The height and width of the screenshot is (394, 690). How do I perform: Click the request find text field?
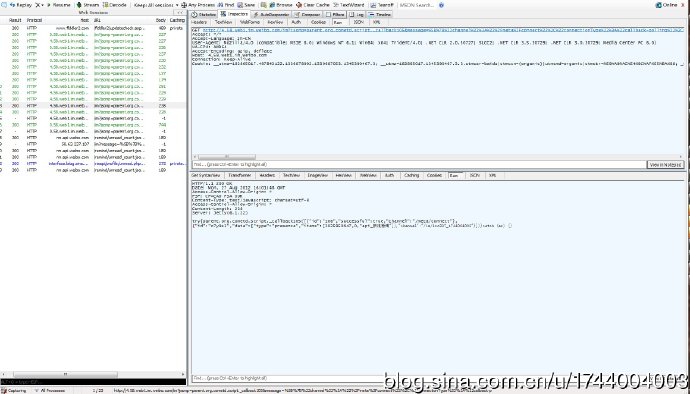coord(418,164)
